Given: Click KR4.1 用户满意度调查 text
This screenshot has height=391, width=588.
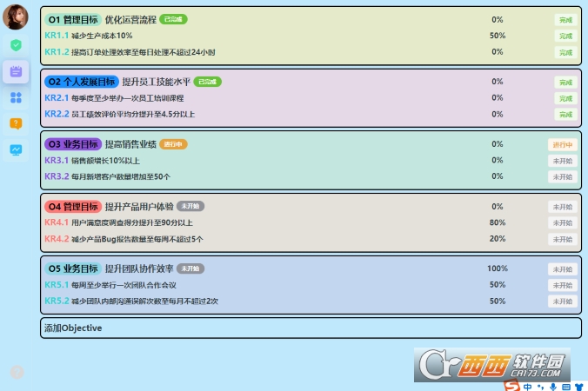Looking at the screenshot, I should [x=132, y=222].
